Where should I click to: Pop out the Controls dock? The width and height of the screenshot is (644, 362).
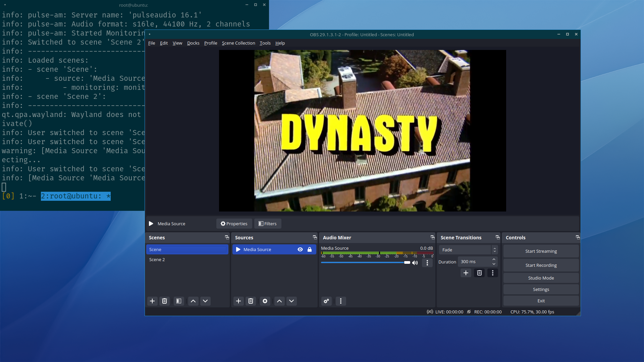point(578,237)
